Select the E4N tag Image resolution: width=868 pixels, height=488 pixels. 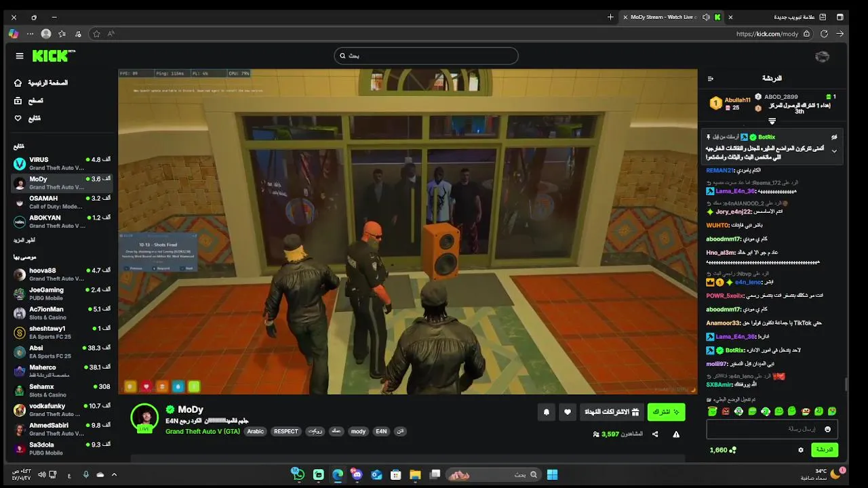[x=381, y=431]
